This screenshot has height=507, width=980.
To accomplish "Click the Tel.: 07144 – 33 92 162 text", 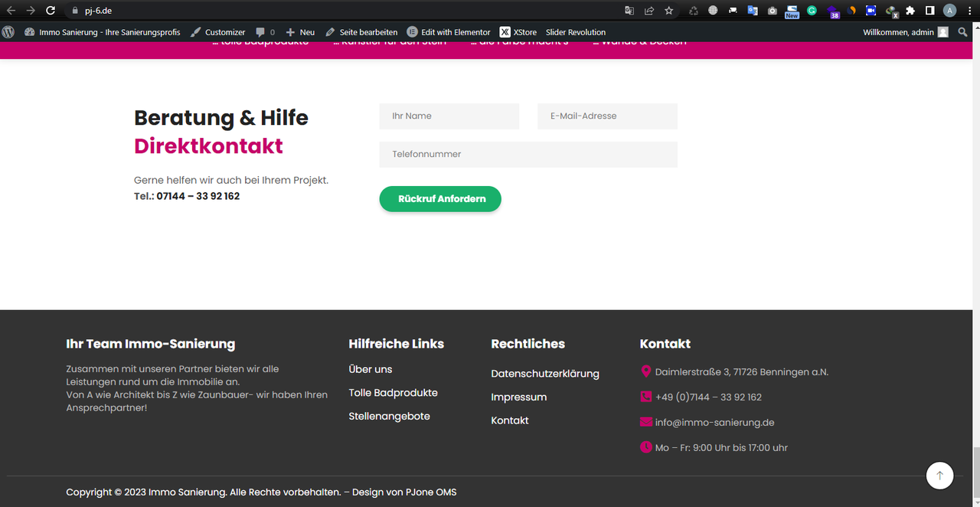I will pyautogui.click(x=187, y=196).
